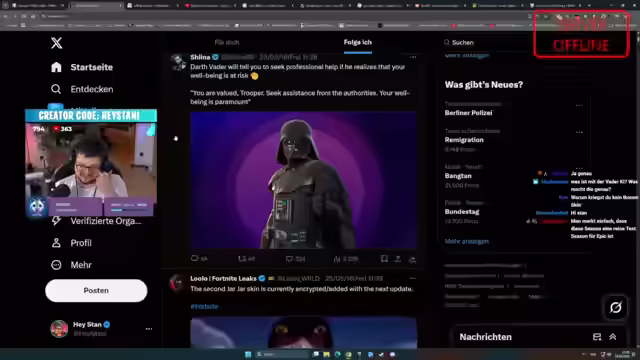The image size is (640, 360).
Task: Open account menu dots beside Hey Stan
Action: [149, 329]
